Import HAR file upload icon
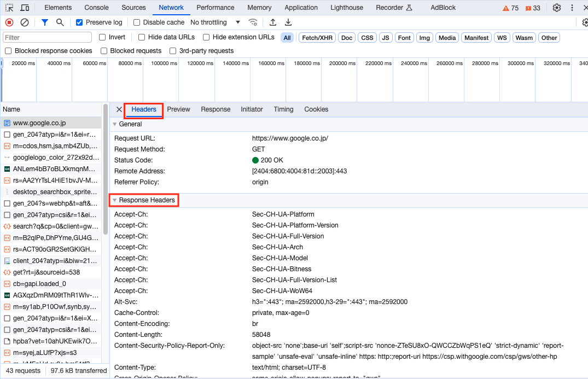 click(273, 22)
